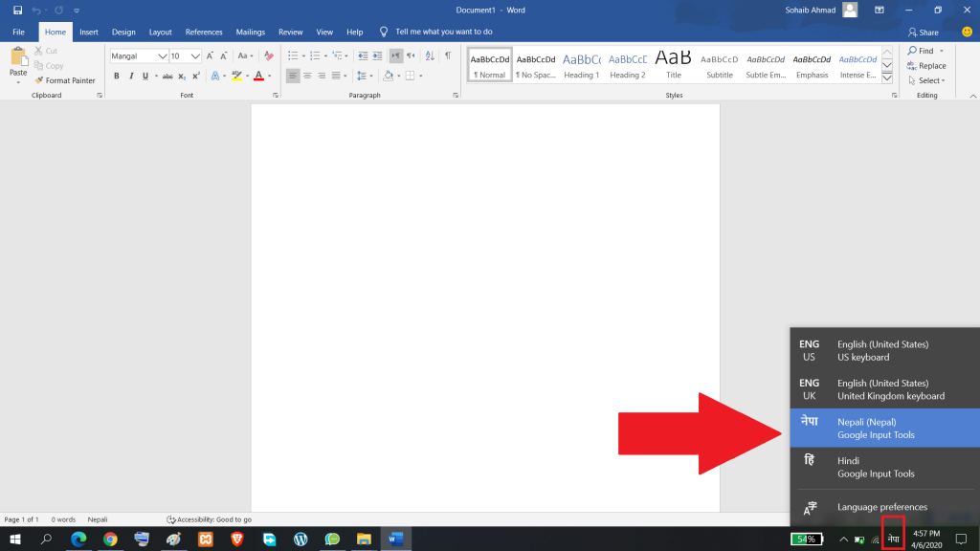The height and width of the screenshot is (551, 980).
Task: Click the shading paint bucket swatch
Action: point(389,77)
